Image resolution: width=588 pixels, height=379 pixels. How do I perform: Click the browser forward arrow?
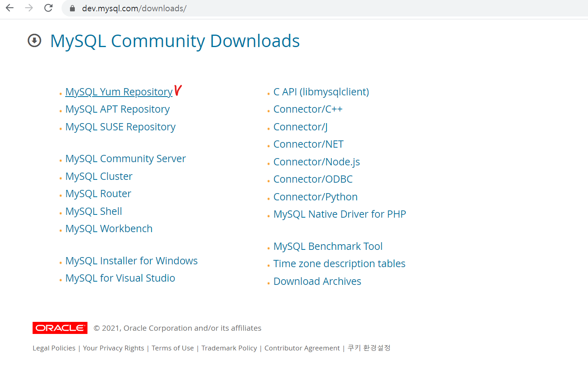pos(29,8)
